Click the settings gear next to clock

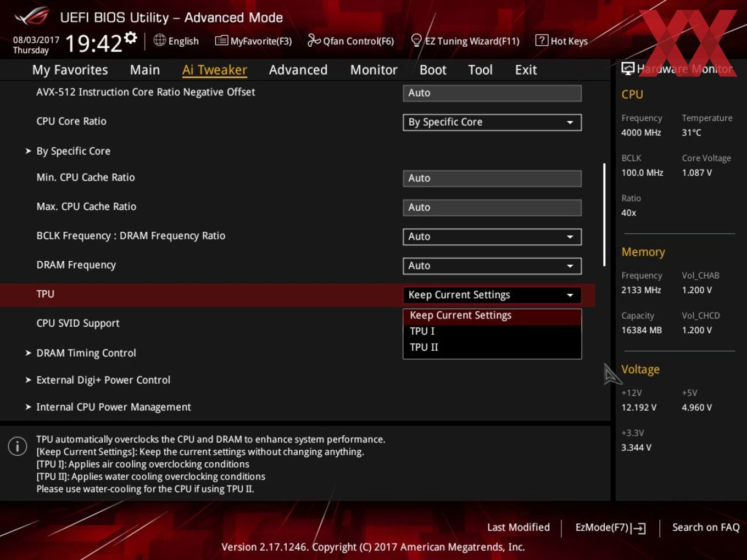[130, 37]
